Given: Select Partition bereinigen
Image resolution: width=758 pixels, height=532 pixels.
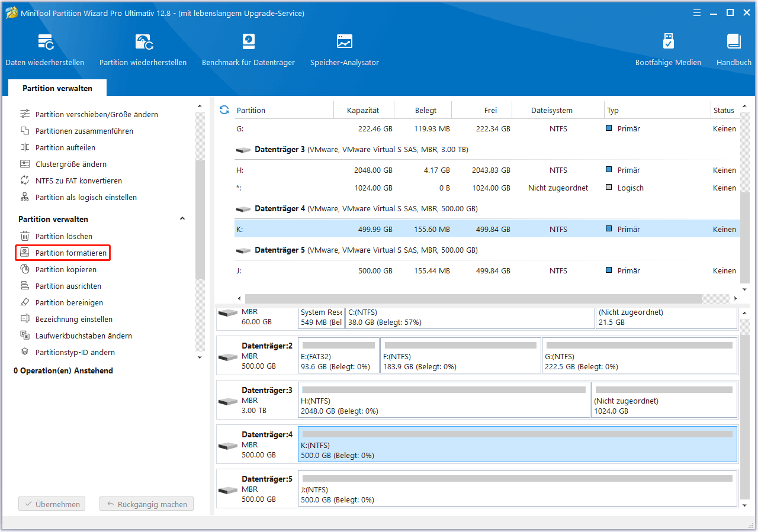Looking at the screenshot, I should point(69,302).
